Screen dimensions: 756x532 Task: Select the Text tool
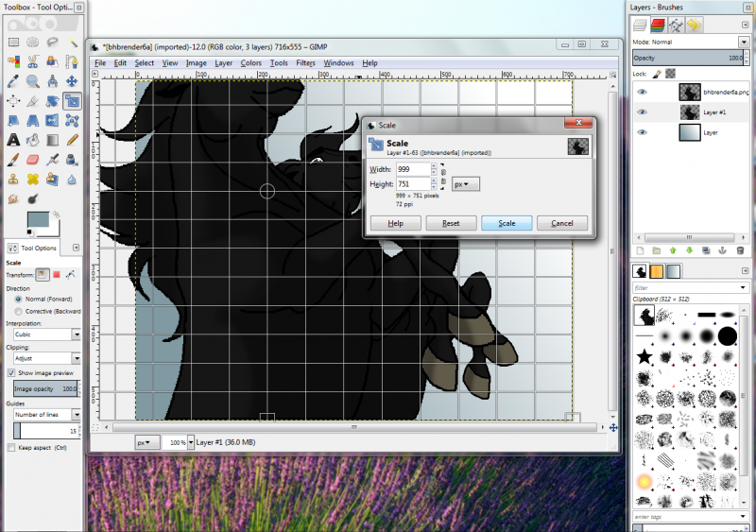point(13,140)
